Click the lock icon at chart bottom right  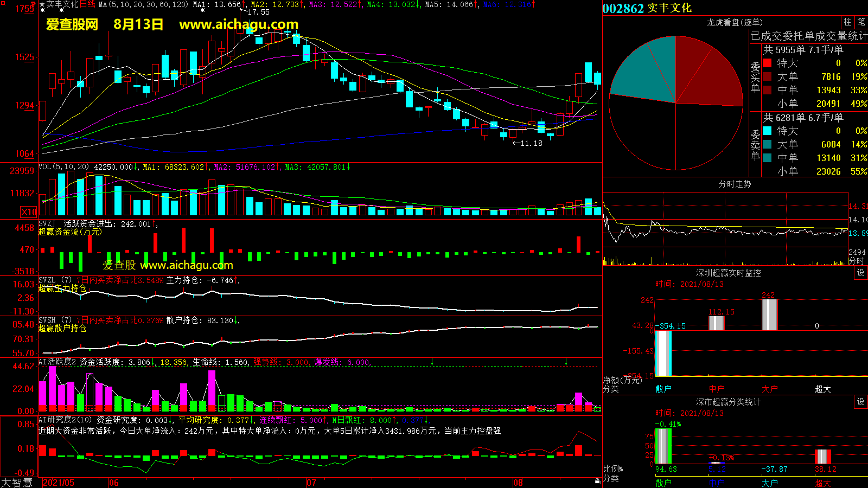pyautogui.click(x=597, y=481)
